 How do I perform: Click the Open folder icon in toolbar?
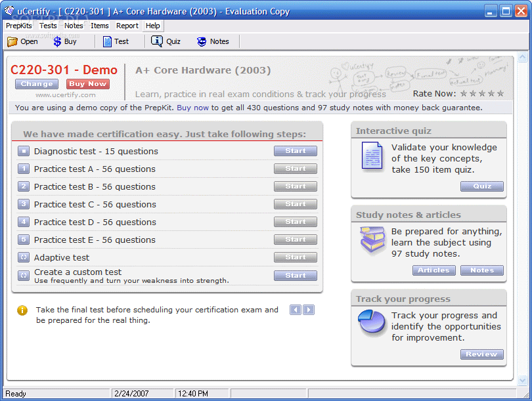12,42
